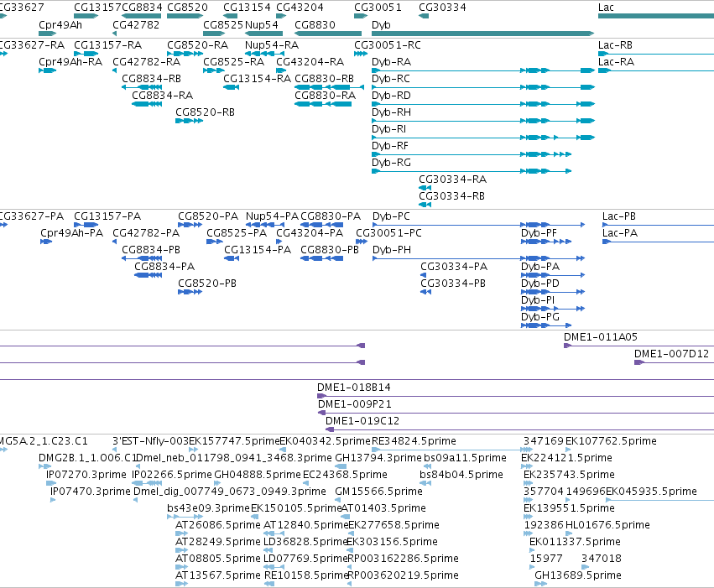The height and width of the screenshot is (588, 714).
Task: Open protein CG30334-PB label
Action: click(453, 283)
